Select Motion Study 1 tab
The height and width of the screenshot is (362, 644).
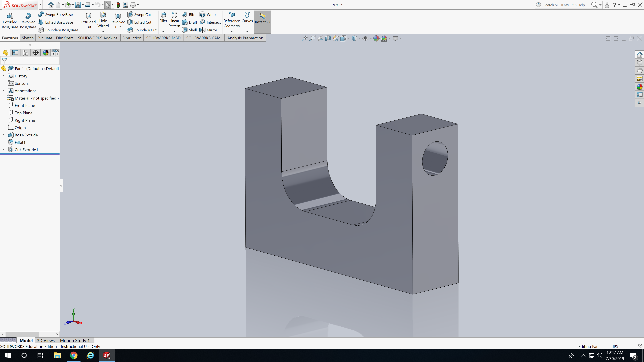click(74, 341)
